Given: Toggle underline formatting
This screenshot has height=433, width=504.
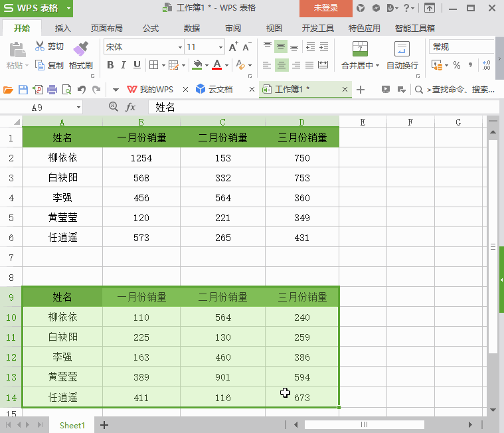Looking at the screenshot, I should [x=137, y=65].
